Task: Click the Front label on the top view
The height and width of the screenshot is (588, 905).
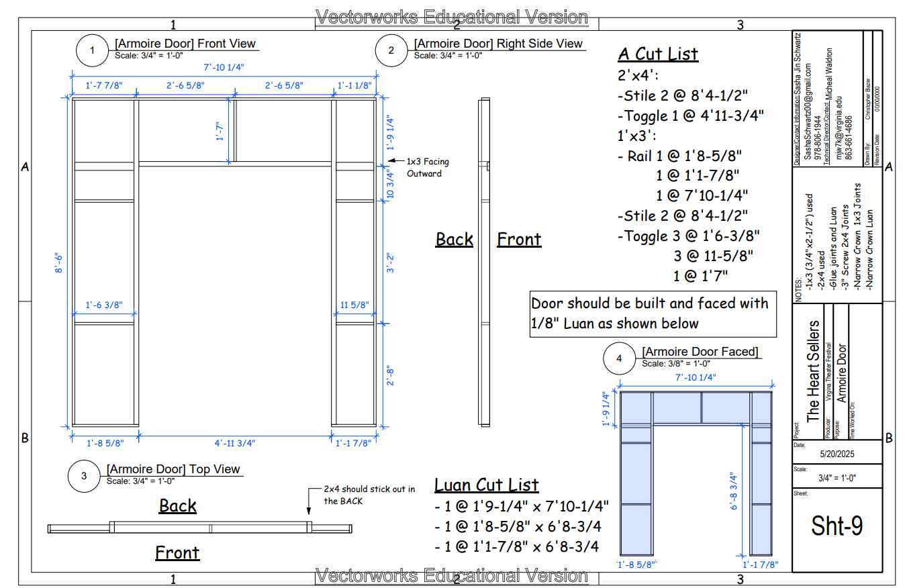Action: click(177, 552)
